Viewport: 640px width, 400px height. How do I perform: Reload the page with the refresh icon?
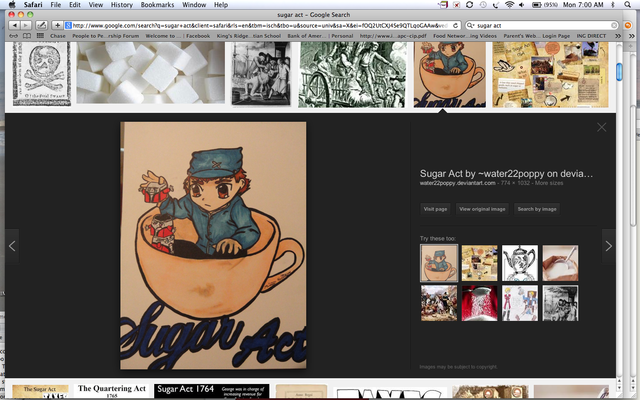click(456, 25)
